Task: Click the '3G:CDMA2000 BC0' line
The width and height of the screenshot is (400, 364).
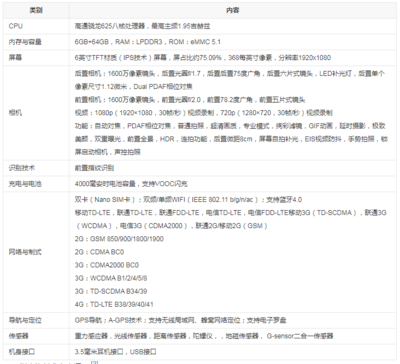Action: pos(107,265)
